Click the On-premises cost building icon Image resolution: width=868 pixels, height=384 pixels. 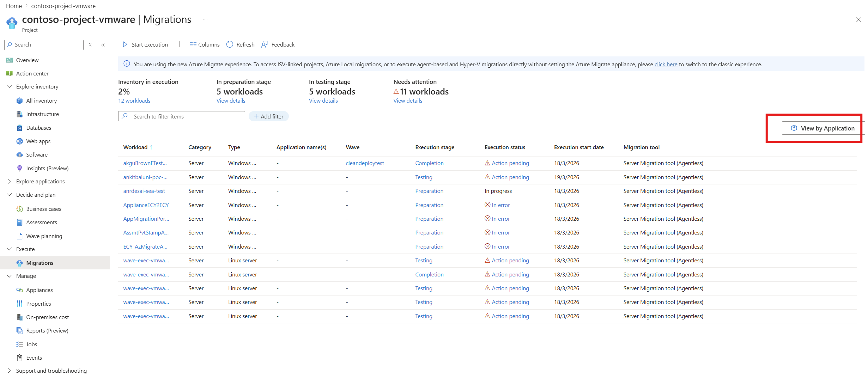tap(20, 317)
